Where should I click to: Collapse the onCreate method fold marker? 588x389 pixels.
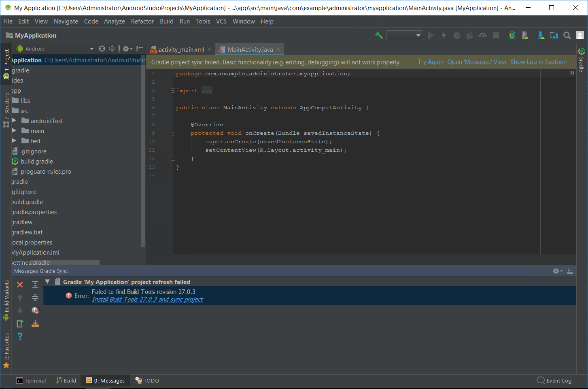pyautogui.click(x=173, y=133)
